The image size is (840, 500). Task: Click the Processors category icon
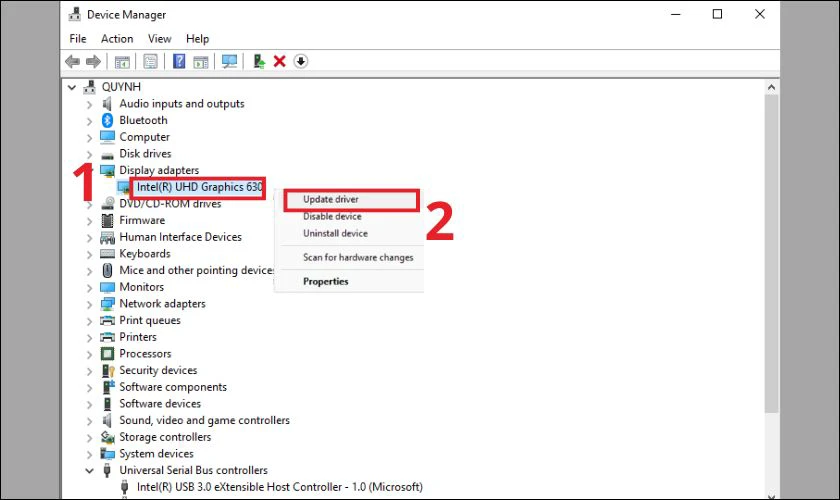pos(107,354)
